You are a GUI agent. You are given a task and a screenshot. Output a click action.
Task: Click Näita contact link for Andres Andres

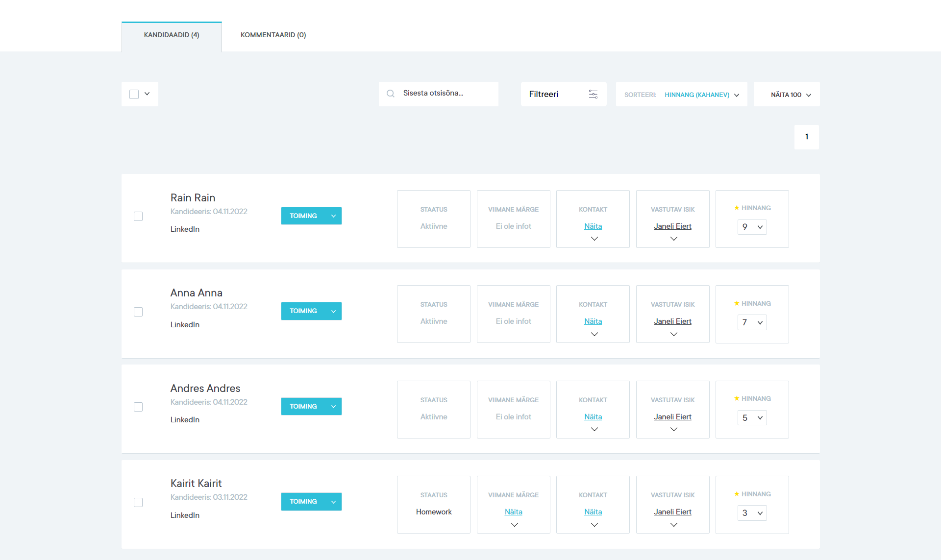coord(593,417)
